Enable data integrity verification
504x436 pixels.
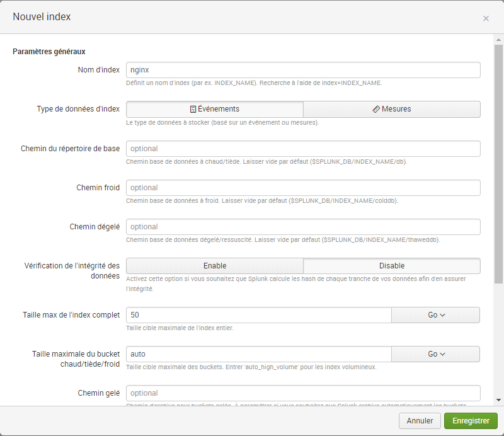pyautogui.click(x=215, y=266)
